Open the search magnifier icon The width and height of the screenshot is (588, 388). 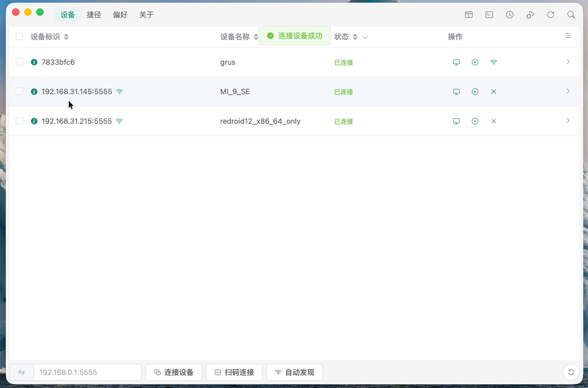[571, 15]
